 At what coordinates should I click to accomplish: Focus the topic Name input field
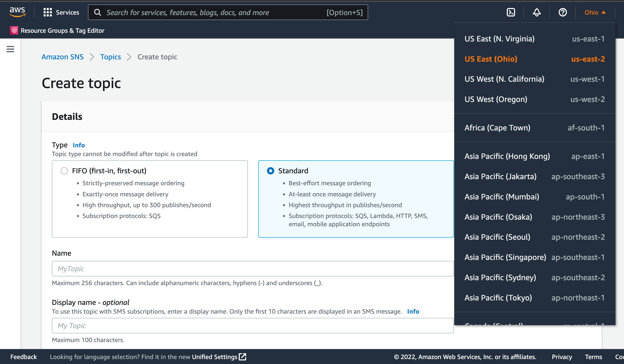(x=253, y=269)
